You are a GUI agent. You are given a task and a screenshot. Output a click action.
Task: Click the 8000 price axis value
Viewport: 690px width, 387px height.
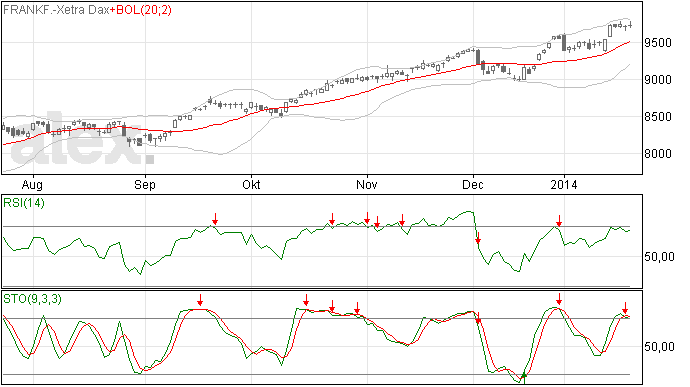tap(658, 154)
